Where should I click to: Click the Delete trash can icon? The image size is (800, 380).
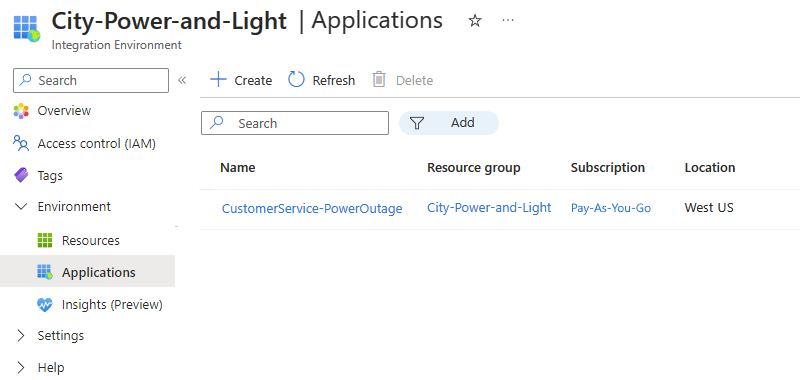click(379, 80)
